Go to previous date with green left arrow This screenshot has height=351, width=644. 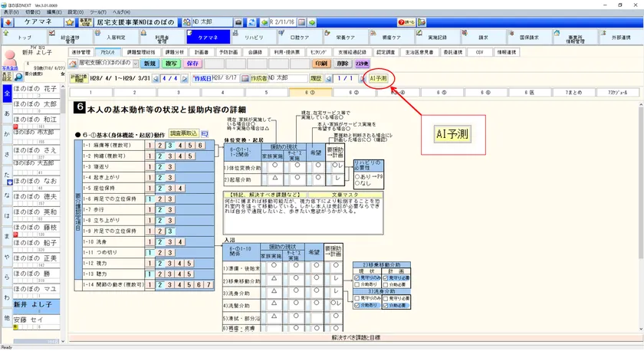pos(264,22)
